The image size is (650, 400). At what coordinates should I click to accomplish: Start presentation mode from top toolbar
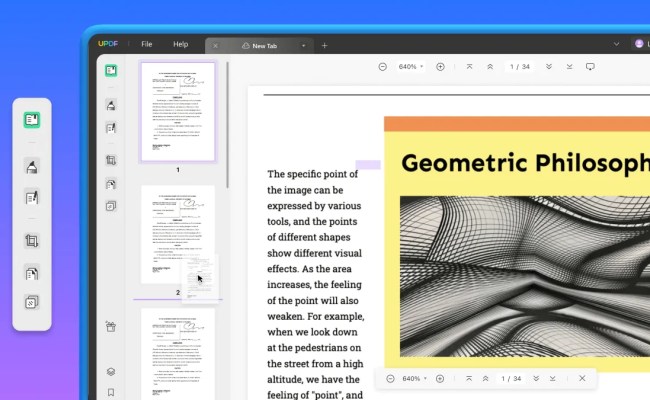tap(590, 67)
